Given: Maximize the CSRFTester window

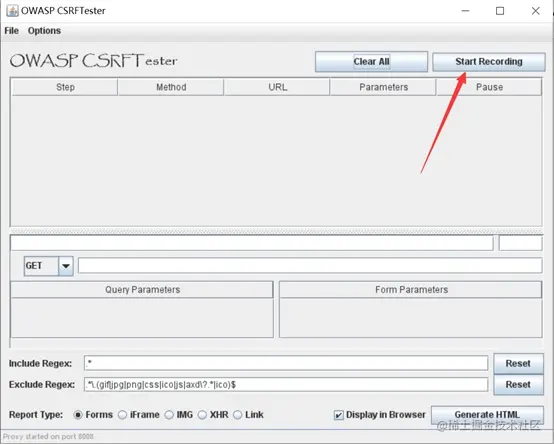Looking at the screenshot, I should click(x=500, y=11).
